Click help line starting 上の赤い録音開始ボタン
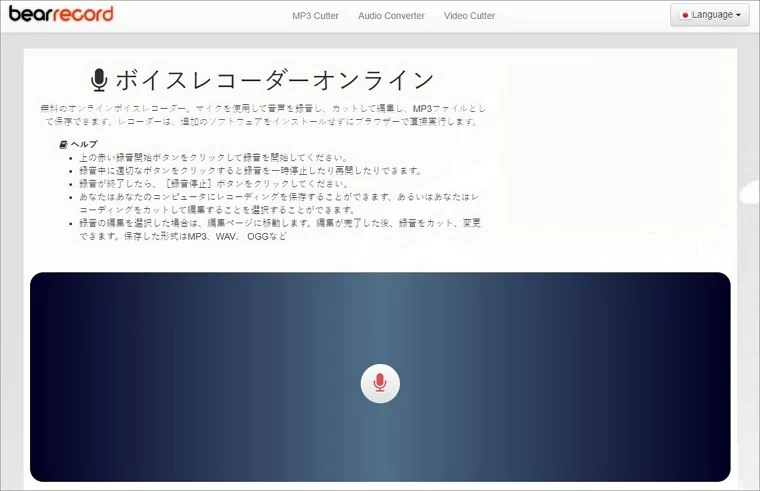Viewport: 760px width, 491px height. [x=213, y=158]
